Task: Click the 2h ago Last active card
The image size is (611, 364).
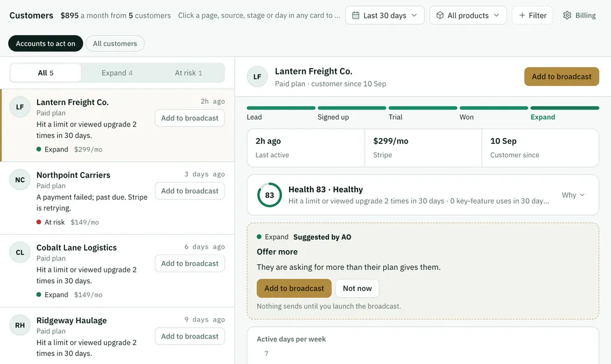Action: tap(306, 148)
